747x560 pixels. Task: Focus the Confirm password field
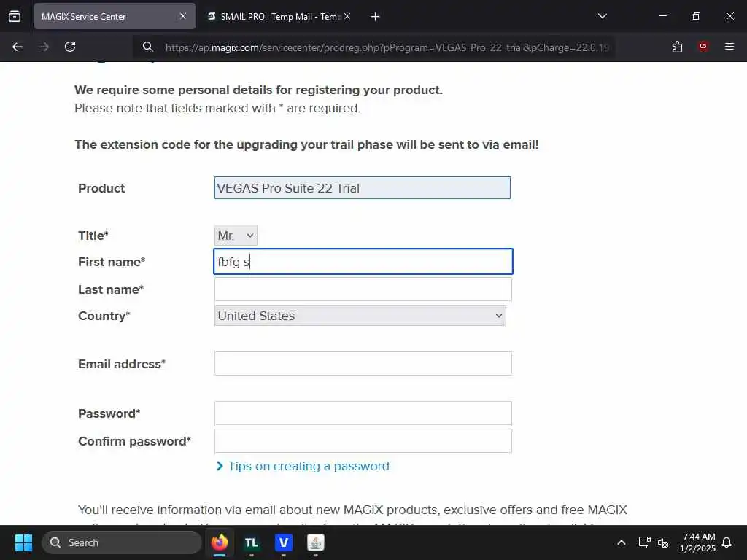[363, 441]
